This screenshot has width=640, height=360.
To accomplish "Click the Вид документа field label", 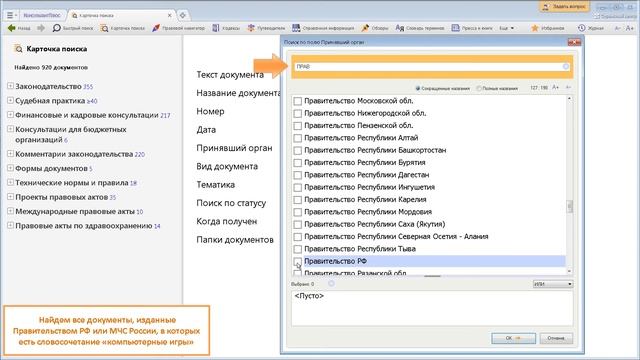I will [x=227, y=167].
